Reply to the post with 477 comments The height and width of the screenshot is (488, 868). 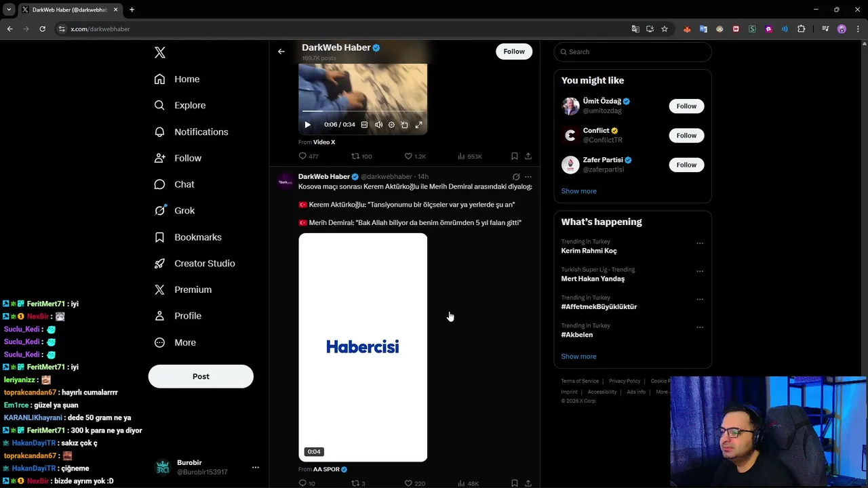pos(309,156)
